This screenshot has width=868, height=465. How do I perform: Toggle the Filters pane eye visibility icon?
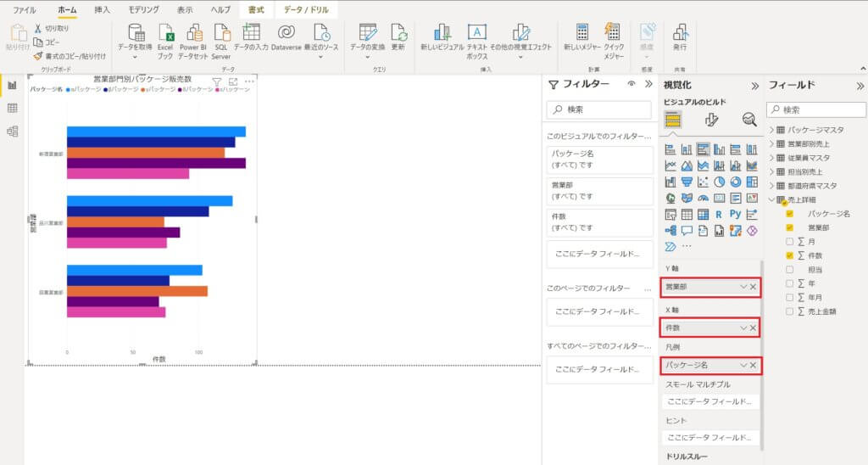click(x=631, y=84)
